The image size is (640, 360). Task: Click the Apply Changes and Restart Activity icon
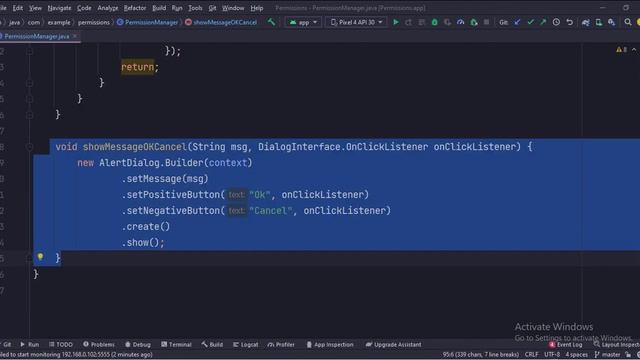pos(409,22)
